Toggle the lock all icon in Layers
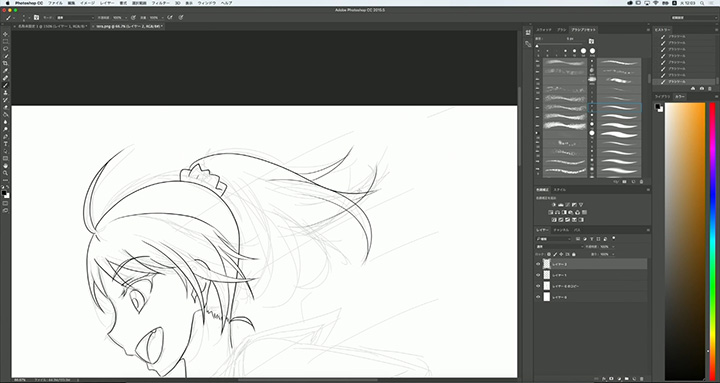 (x=574, y=254)
